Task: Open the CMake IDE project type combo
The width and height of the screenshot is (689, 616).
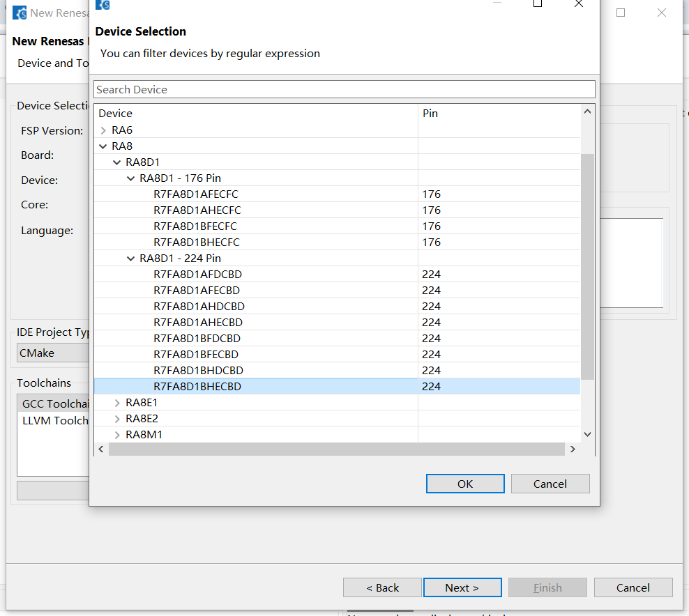Action: 53,353
